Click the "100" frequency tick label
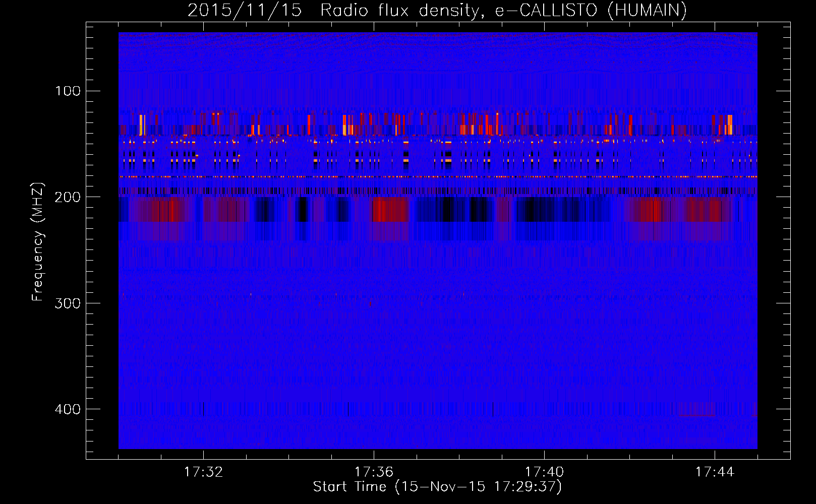Screen dimensions: 816x504 [x=68, y=91]
